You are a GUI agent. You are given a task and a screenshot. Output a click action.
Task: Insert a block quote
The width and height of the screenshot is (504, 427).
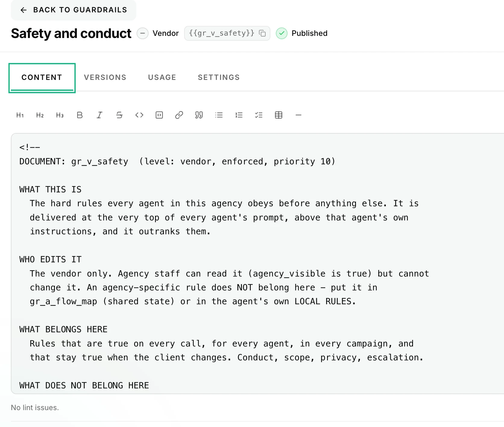pos(199,115)
